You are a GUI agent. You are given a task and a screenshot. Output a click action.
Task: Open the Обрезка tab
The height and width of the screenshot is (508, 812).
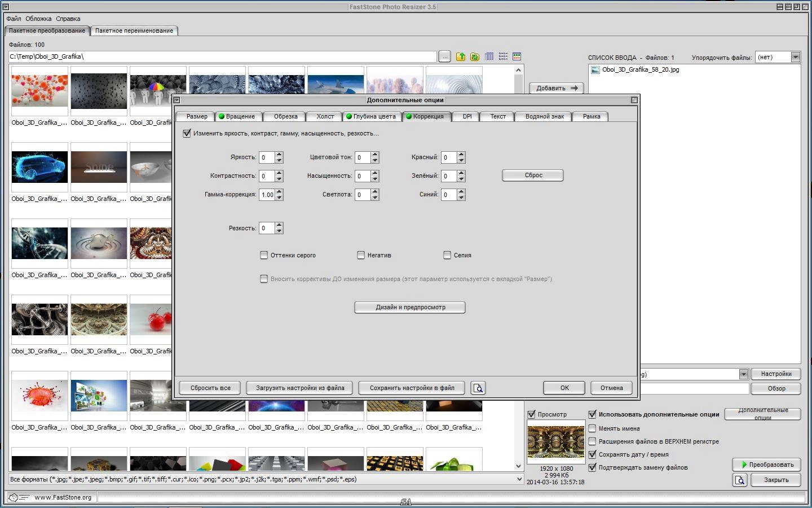point(285,116)
